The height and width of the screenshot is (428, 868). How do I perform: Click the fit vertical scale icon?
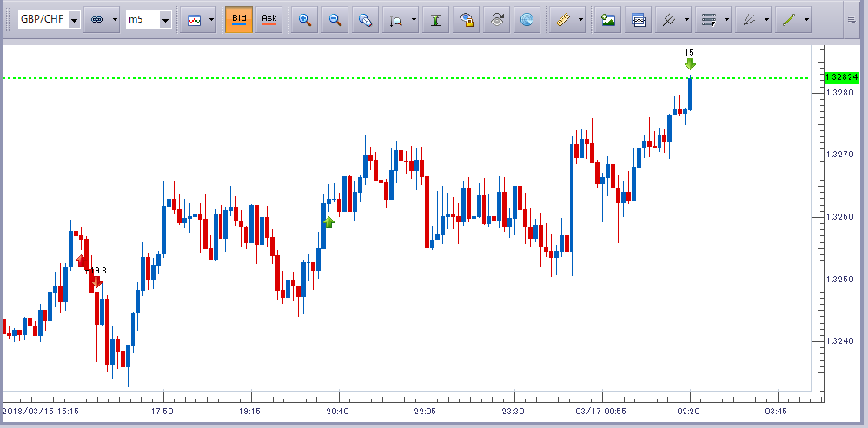[x=435, y=20]
